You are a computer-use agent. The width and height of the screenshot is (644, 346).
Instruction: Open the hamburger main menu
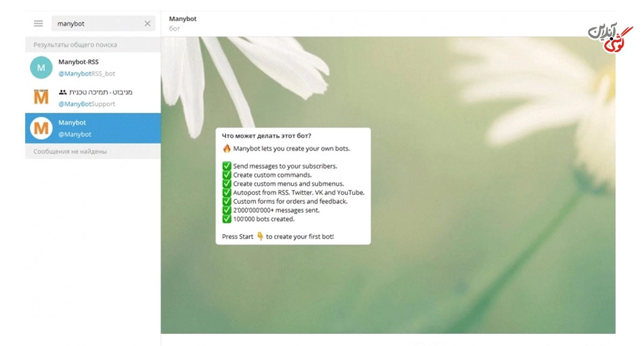[38, 24]
